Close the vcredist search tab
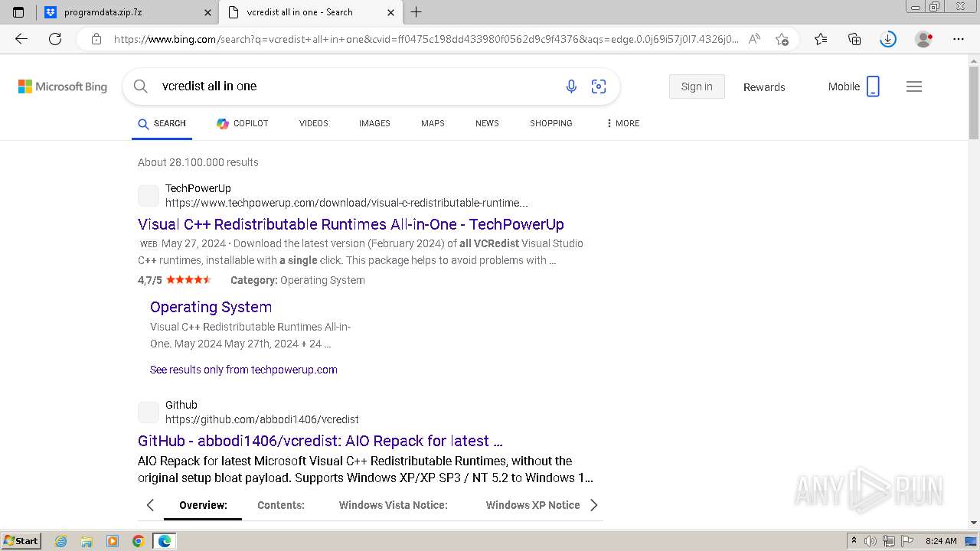Image resolution: width=980 pixels, height=551 pixels. 390,12
